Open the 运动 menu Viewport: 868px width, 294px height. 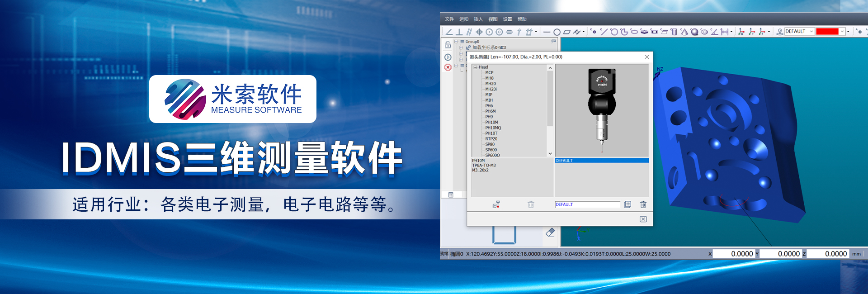coord(464,19)
